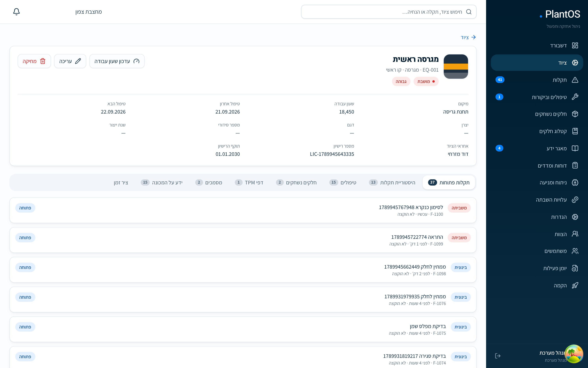This screenshot has width=588, height=368.
Task: Click the PlantOS logo
Action: 560,14
